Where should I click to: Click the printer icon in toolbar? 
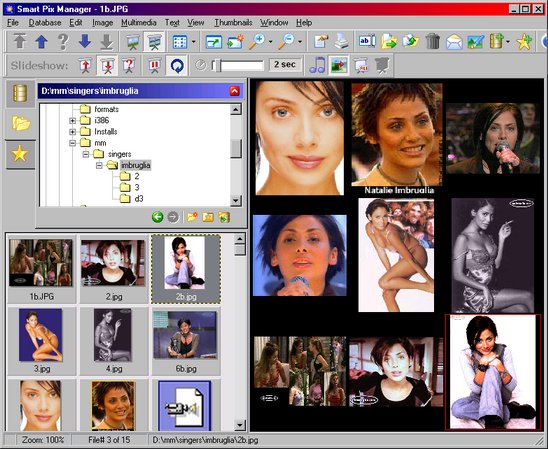(x=341, y=42)
